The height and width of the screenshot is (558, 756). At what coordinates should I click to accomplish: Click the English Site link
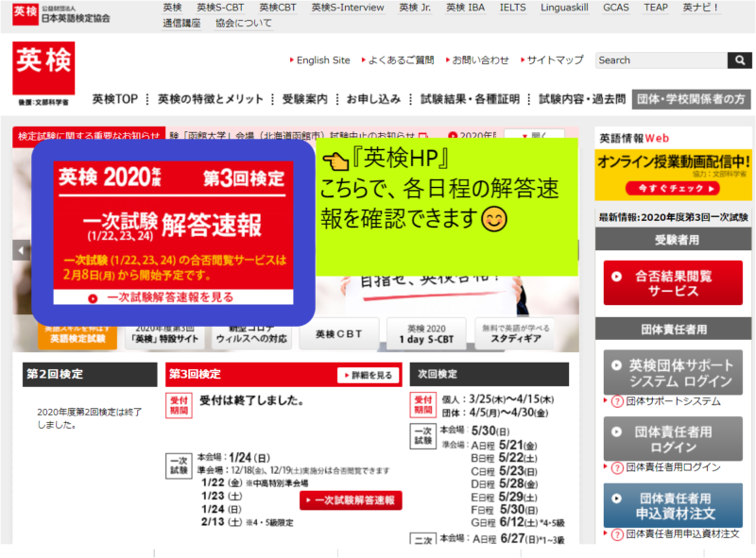(321, 59)
